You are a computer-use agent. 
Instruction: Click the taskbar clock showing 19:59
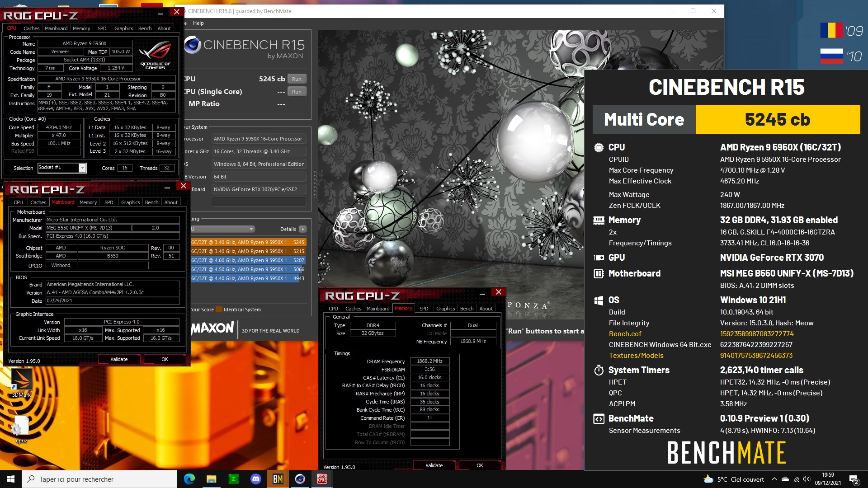828,479
